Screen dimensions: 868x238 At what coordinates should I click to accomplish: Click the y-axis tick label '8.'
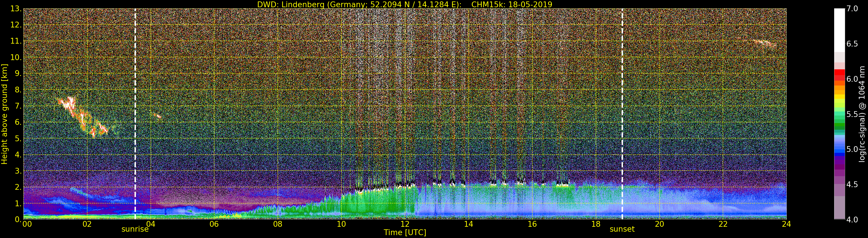[x=18, y=90]
